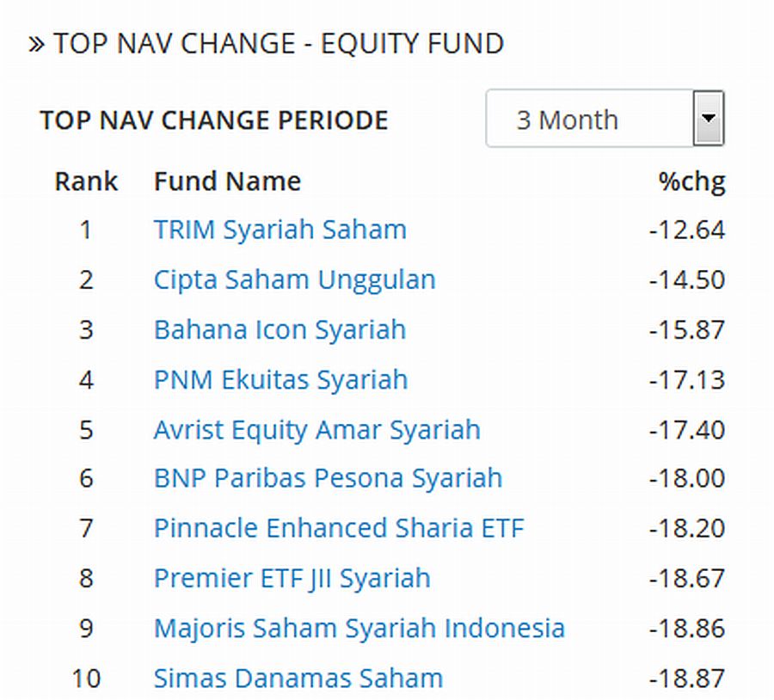774x700 pixels.
Task: Click the Fund Name column header
Action: [x=227, y=181]
